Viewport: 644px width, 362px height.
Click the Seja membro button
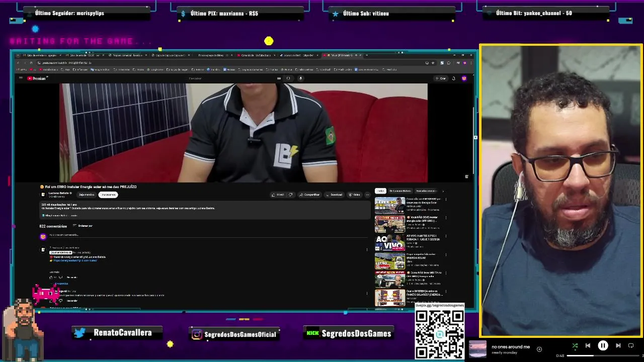tap(87, 195)
